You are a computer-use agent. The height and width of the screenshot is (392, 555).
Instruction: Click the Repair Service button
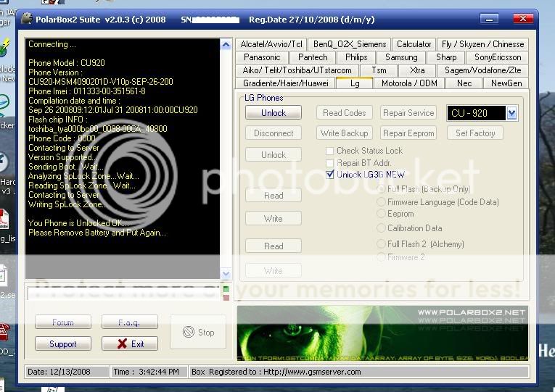(x=408, y=113)
